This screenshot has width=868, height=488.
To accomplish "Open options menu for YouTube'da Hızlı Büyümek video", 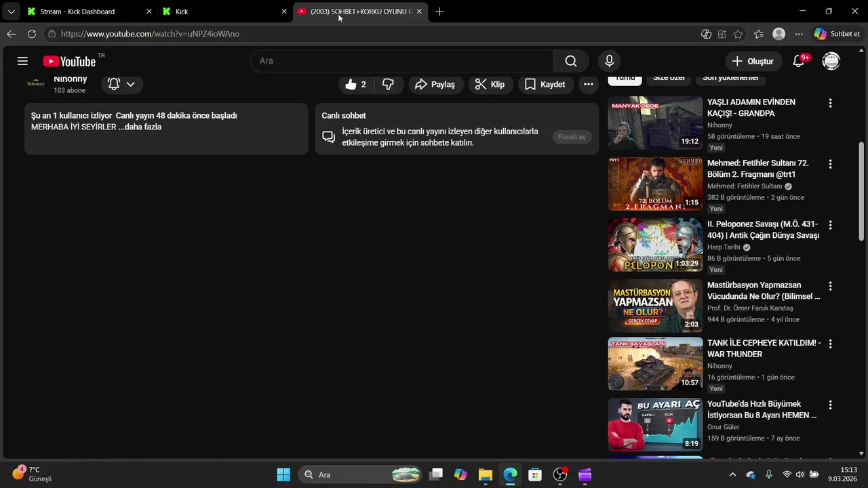I will point(830,405).
